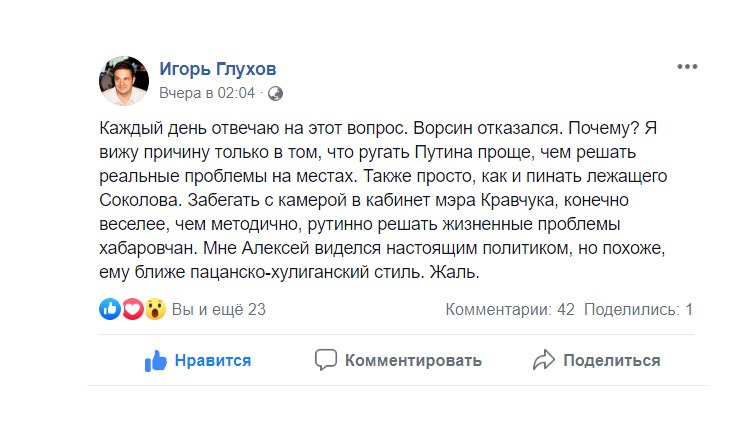The image size is (756, 430).
Task: Open the three-dot post options menu
Action: [687, 67]
